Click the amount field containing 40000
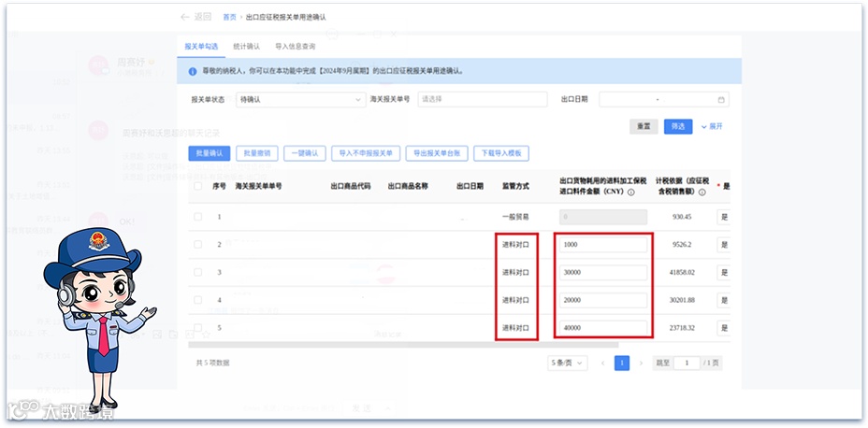 [603, 327]
